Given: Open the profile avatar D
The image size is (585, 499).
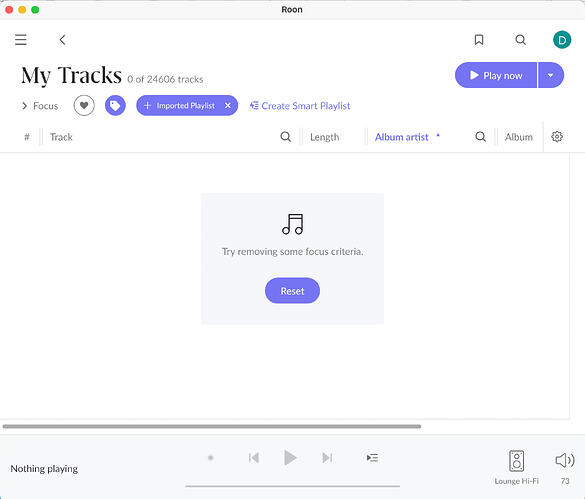Looking at the screenshot, I should 562,40.
